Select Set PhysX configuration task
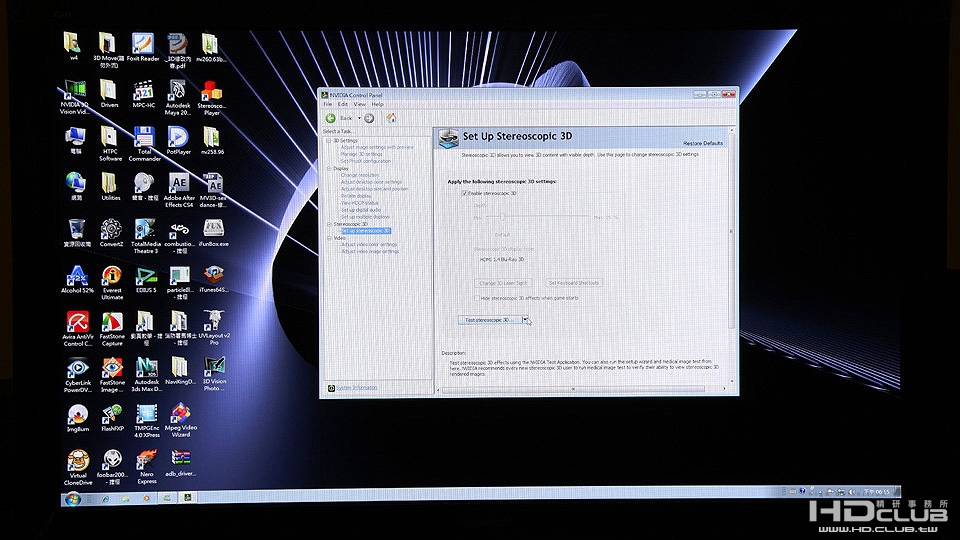Image resolution: width=960 pixels, height=540 pixels. pyautogui.click(x=366, y=161)
